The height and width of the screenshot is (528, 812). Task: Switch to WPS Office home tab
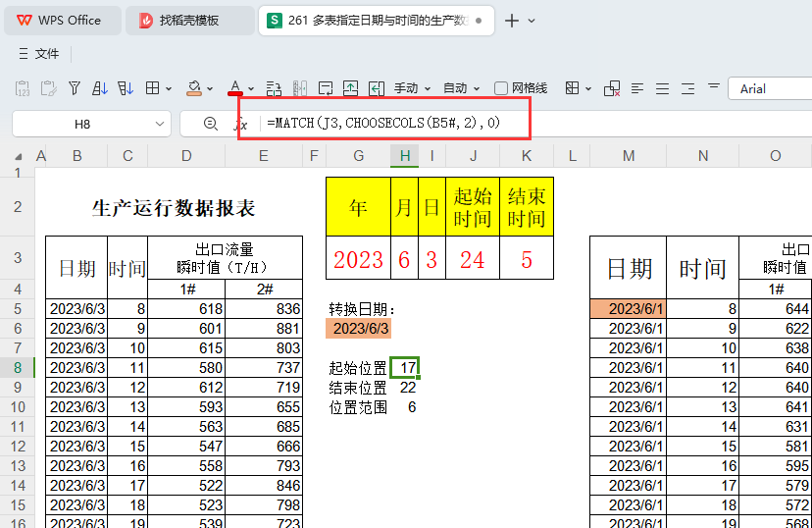point(63,21)
